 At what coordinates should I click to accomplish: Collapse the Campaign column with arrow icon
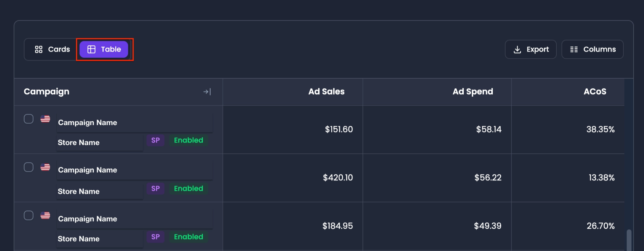coord(207,92)
